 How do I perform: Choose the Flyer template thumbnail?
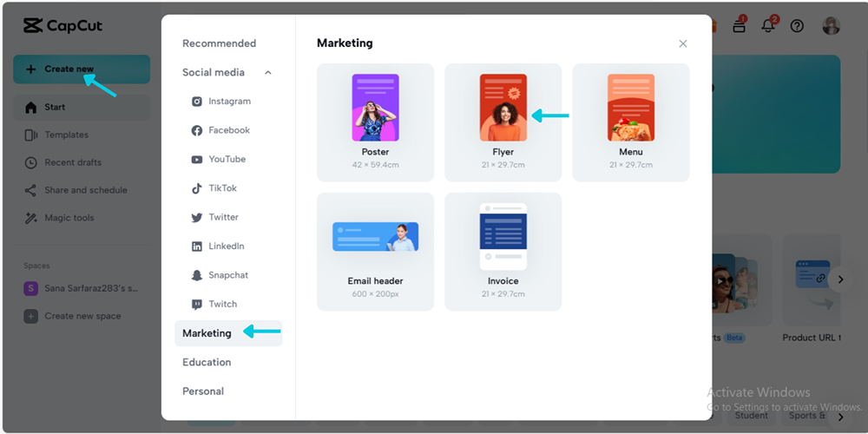tap(503, 108)
